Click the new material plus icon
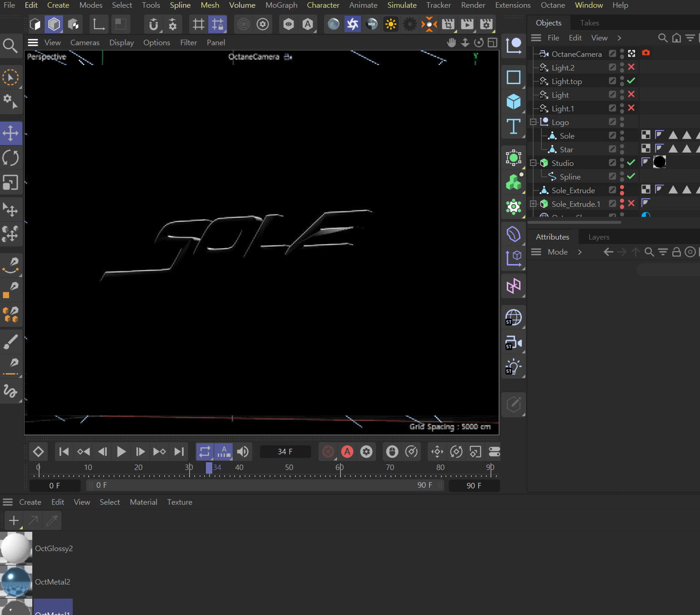 (14, 520)
